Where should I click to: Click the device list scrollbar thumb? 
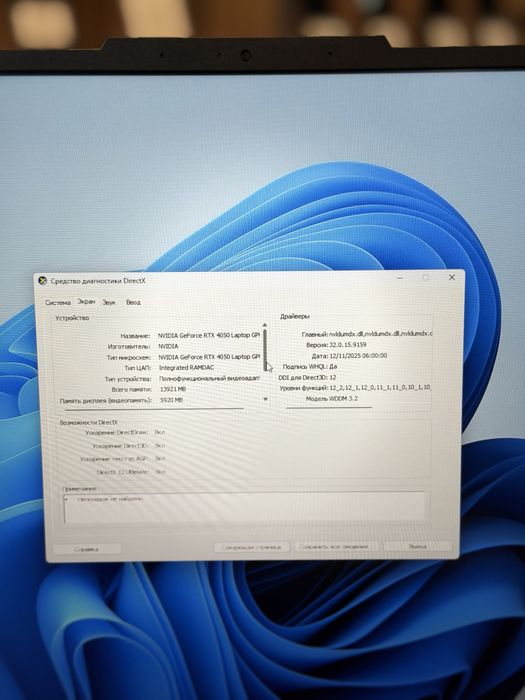pyautogui.click(x=265, y=350)
